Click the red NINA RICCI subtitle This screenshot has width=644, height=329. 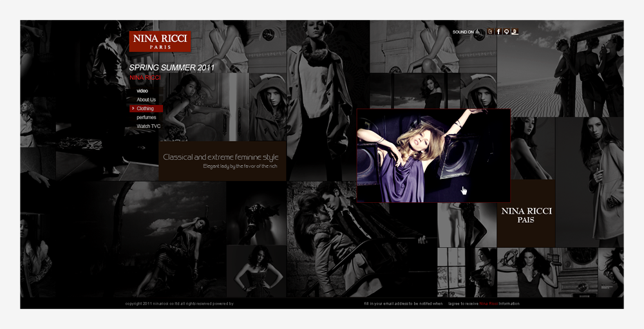click(x=145, y=78)
